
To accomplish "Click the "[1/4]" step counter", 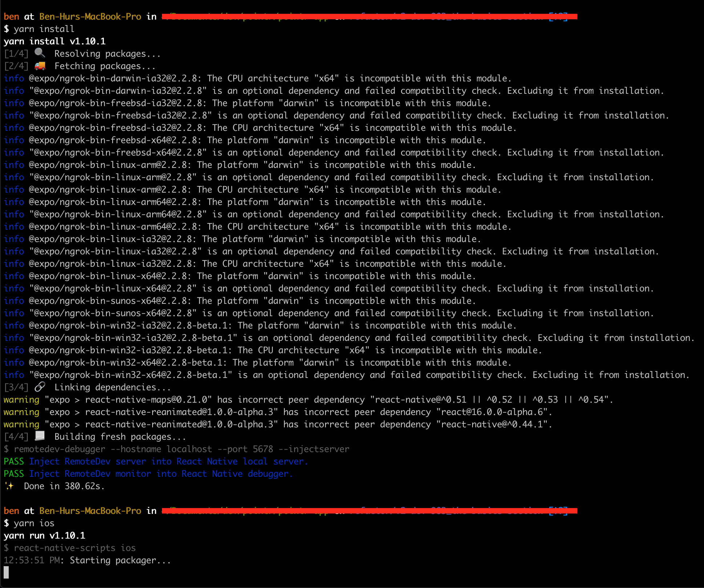I will point(16,54).
